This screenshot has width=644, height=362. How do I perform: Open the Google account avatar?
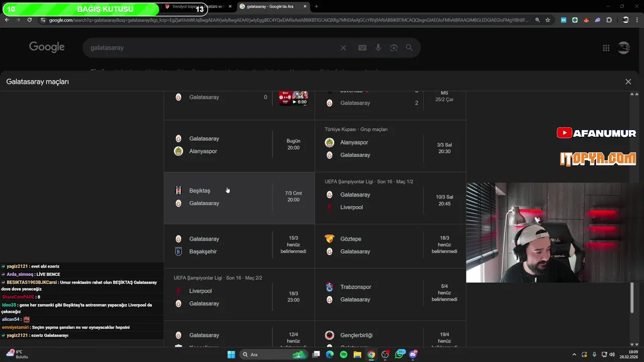[x=624, y=48]
